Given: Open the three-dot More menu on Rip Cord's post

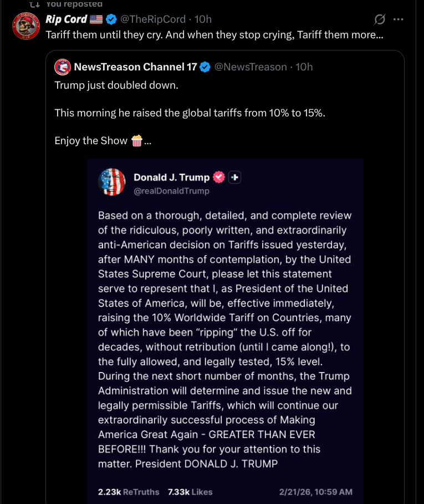Looking at the screenshot, I should tap(398, 19).
